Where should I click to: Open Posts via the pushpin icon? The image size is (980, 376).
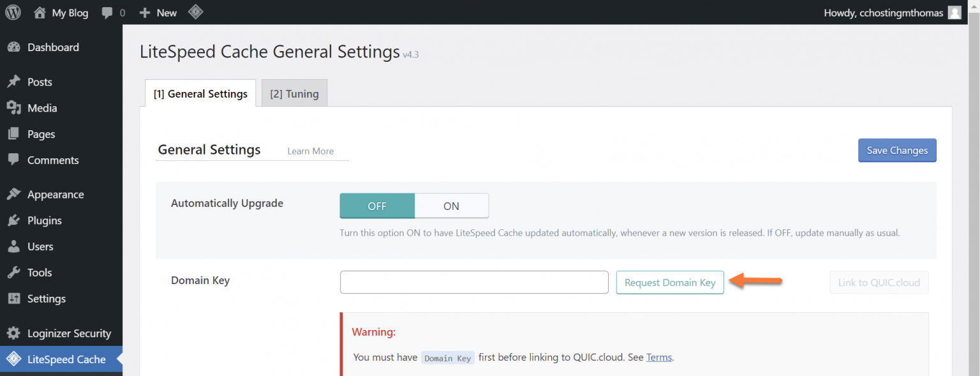pyautogui.click(x=13, y=82)
